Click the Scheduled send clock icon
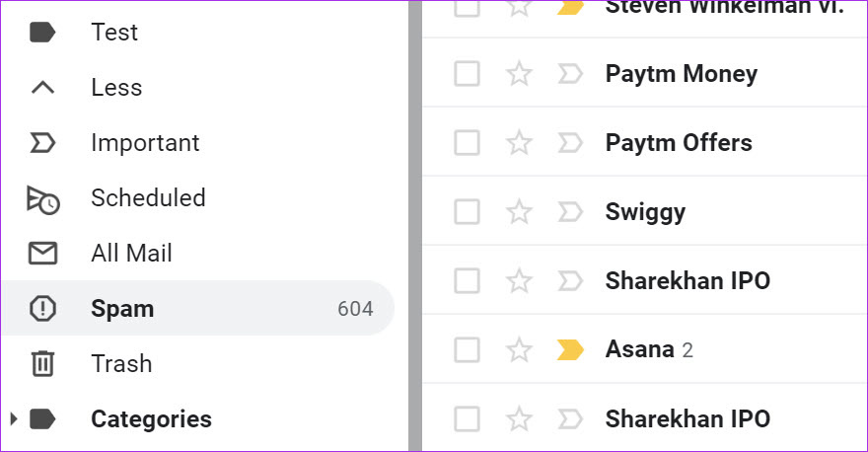This screenshot has width=868, height=452. click(42, 198)
